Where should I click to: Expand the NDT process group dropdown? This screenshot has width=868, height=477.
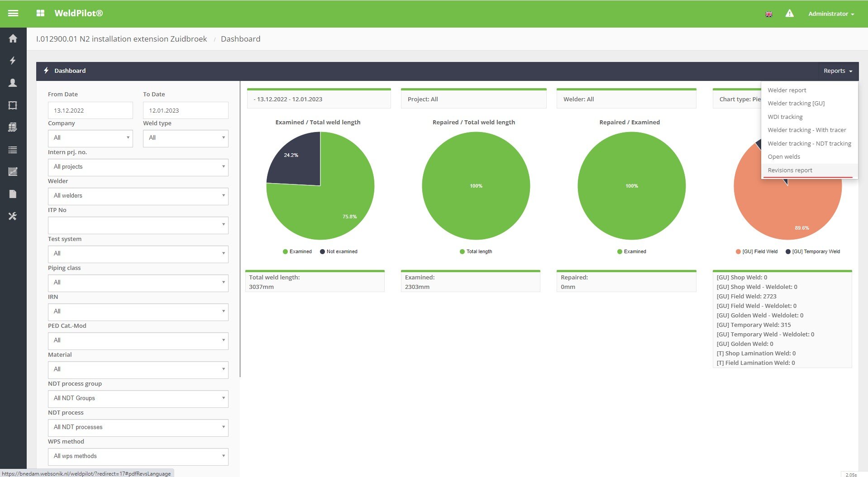[x=138, y=398]
